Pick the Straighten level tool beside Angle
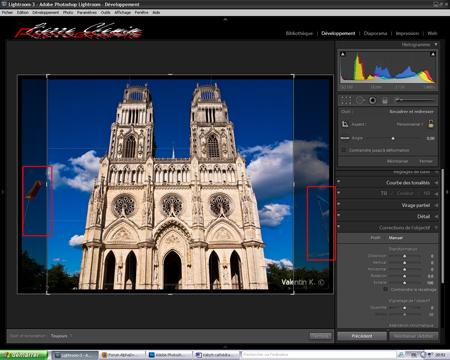This screenshot has width=450, height=360. (345, 138)
